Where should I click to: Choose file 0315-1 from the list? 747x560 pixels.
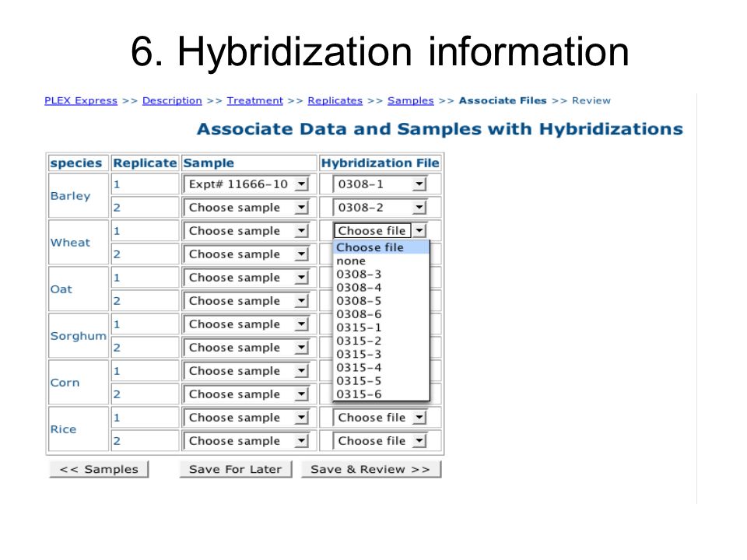click(381, 327)
